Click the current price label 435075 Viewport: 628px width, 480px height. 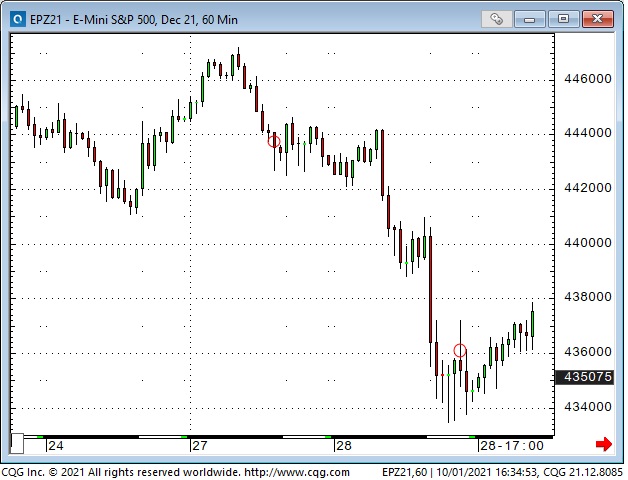click(x=585, y=377)
